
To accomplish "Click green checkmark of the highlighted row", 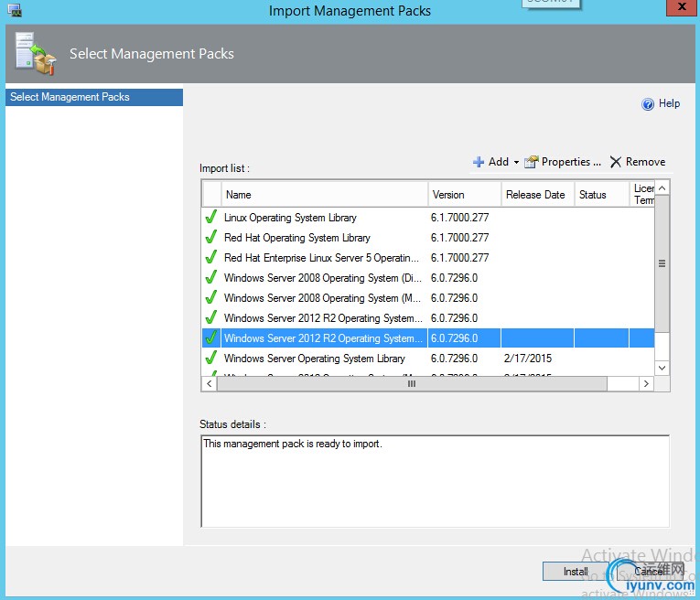I will (x=211, y=337).
